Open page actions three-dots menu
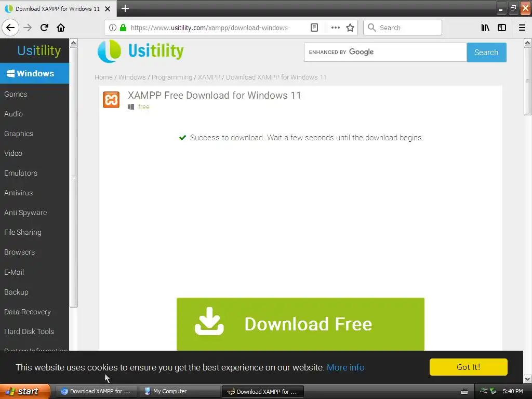532x399 pixels. 335,28
